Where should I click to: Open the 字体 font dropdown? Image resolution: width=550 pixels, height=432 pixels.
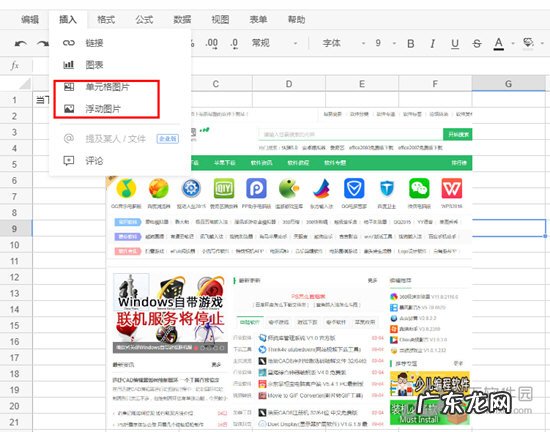(344, 43)
